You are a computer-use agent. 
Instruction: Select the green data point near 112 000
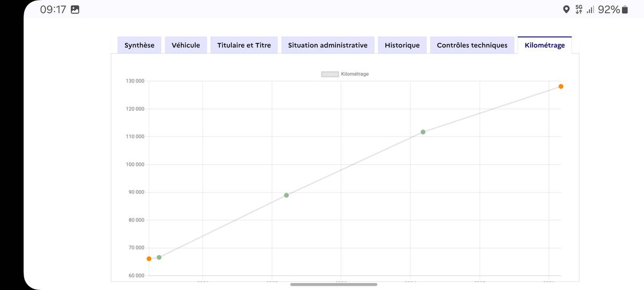point(423,132)
